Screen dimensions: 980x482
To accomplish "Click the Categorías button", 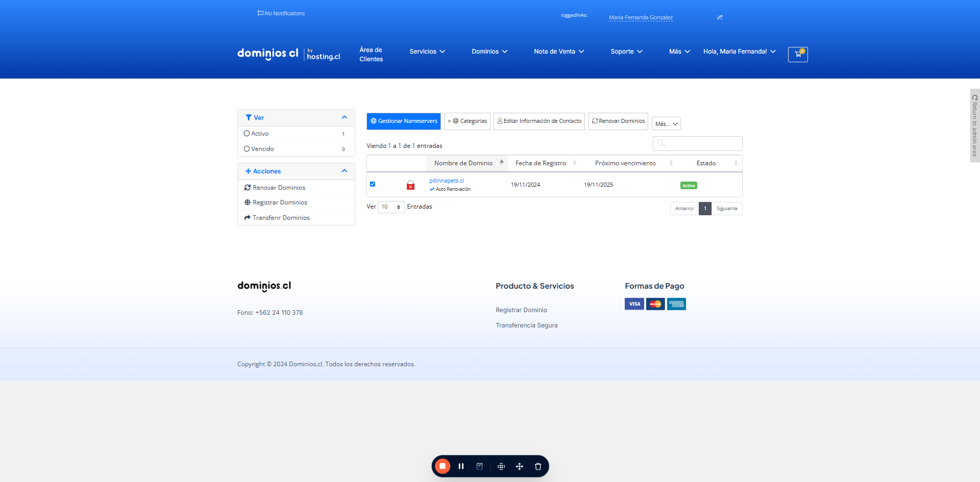I will (467, 121).
